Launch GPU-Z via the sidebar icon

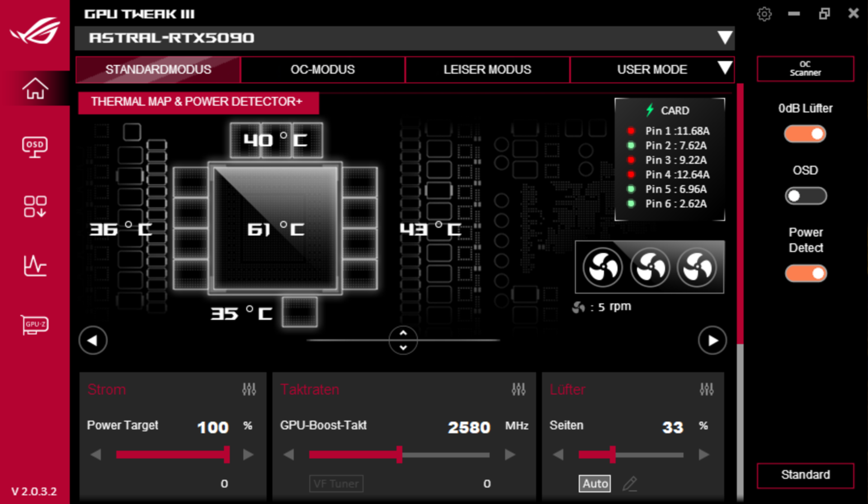[34, 325]
